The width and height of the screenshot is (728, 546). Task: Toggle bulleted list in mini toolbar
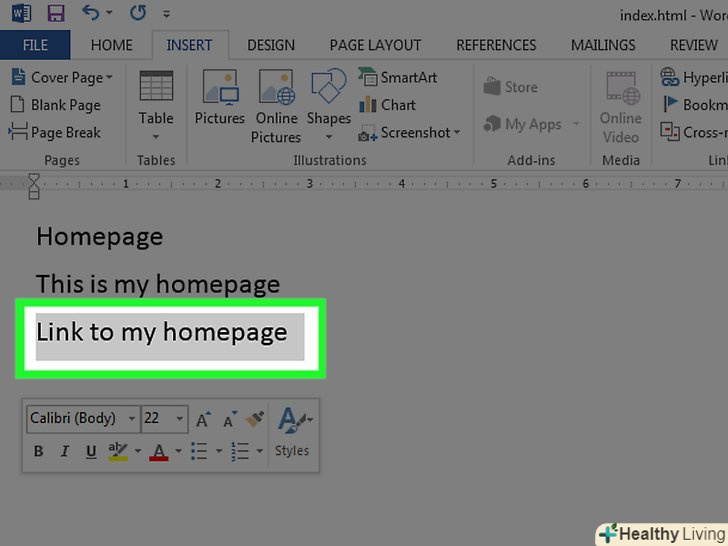click(200, 451)
